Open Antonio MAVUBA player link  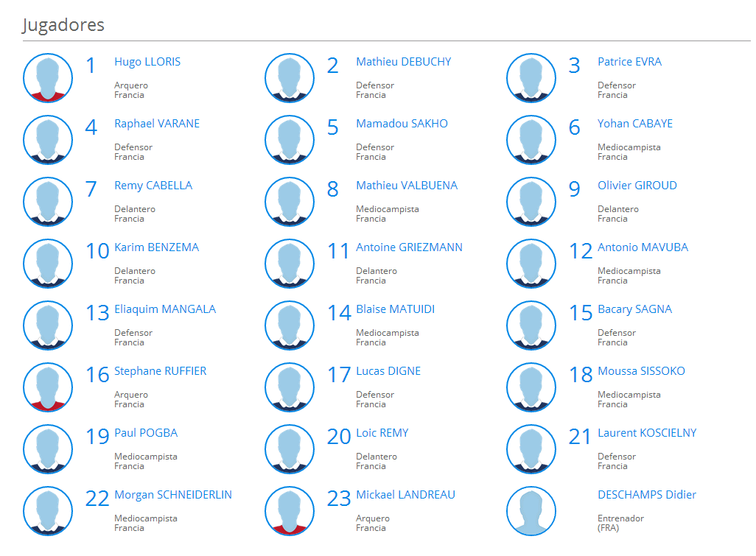[x=643, y=247]
